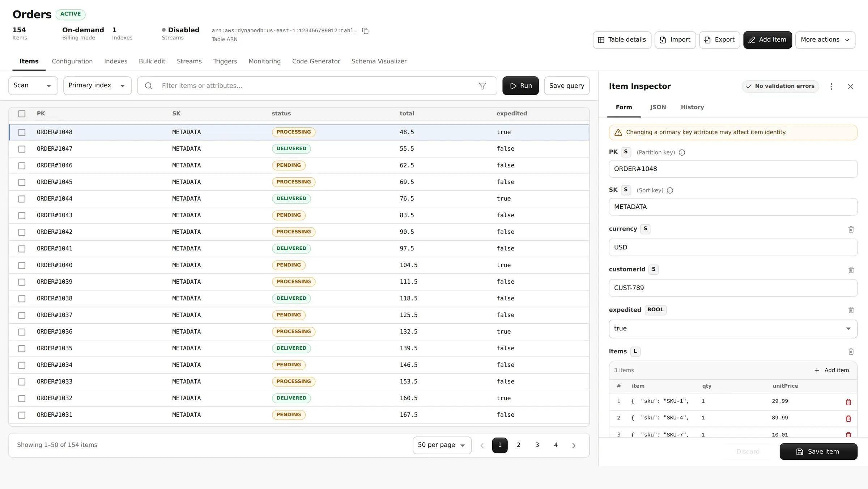Open the 50 per page dropdown

[x=442, y=445]
